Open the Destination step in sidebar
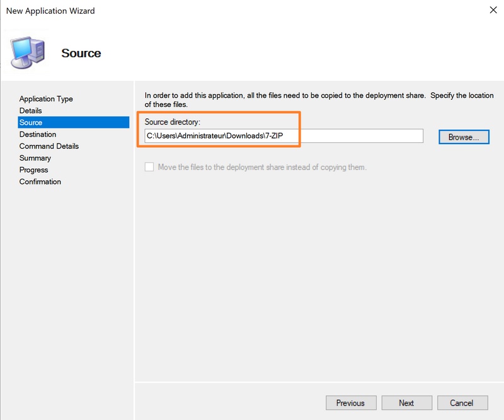 38,134
